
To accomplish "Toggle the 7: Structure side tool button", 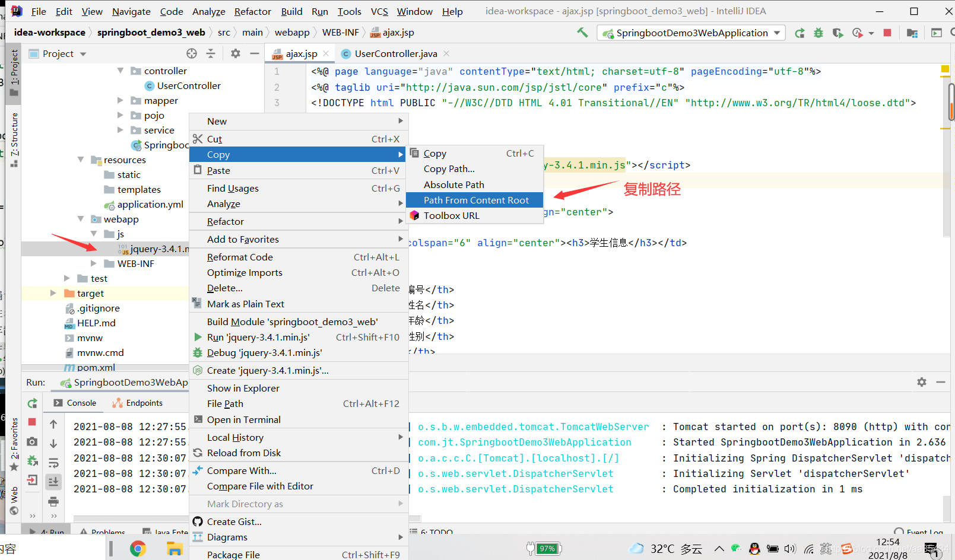I will click(14, 139).
